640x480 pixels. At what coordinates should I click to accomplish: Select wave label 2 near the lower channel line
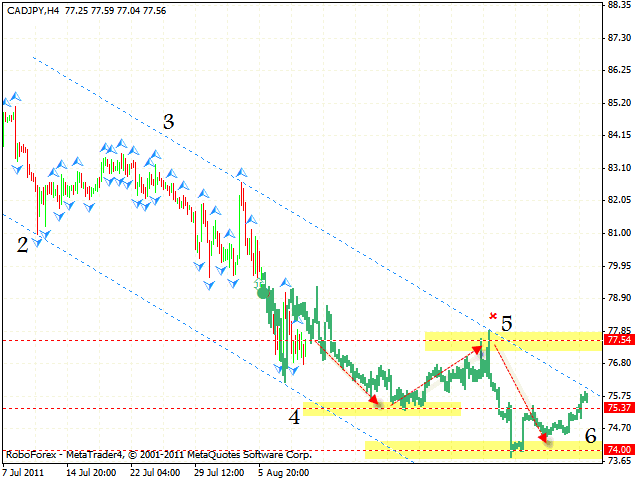[x=22, y=245]
